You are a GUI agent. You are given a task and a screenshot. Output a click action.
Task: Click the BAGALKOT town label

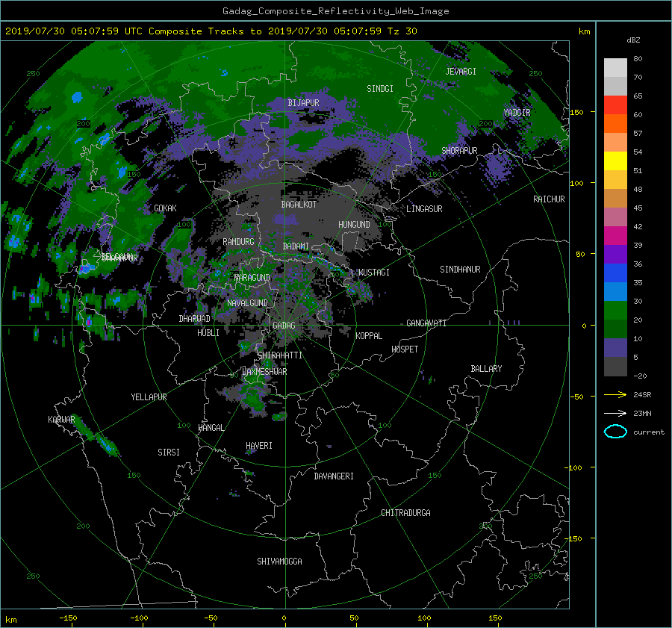[299, 205]
